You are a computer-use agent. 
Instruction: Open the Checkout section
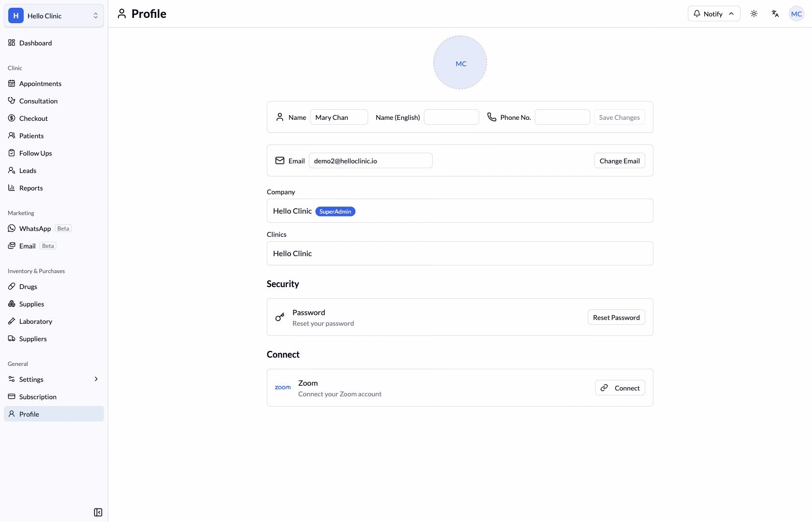coord(54,118)
